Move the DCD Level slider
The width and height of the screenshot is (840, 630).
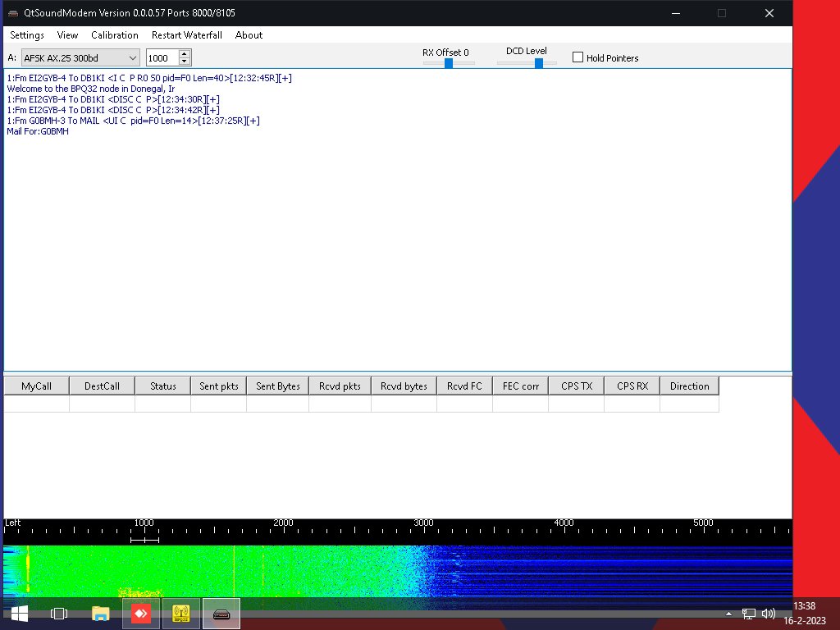[540, 62]
